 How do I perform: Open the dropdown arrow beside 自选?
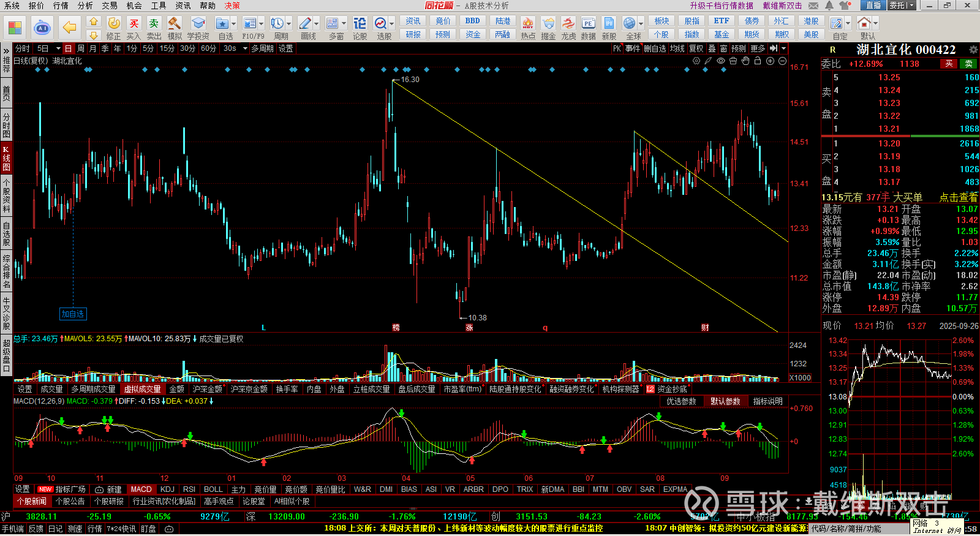pyautogui.click(x=233, y=24)
